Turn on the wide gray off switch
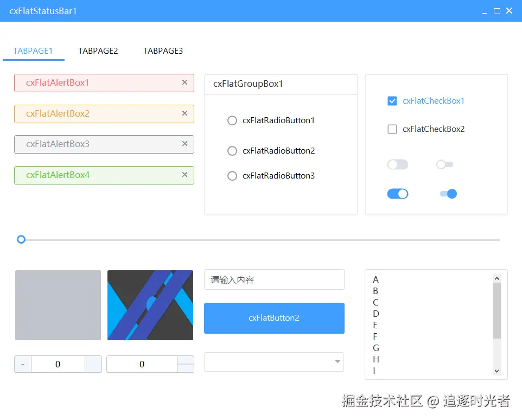The height and width of the screenshot is (420, 522). (x=398, y=164)
